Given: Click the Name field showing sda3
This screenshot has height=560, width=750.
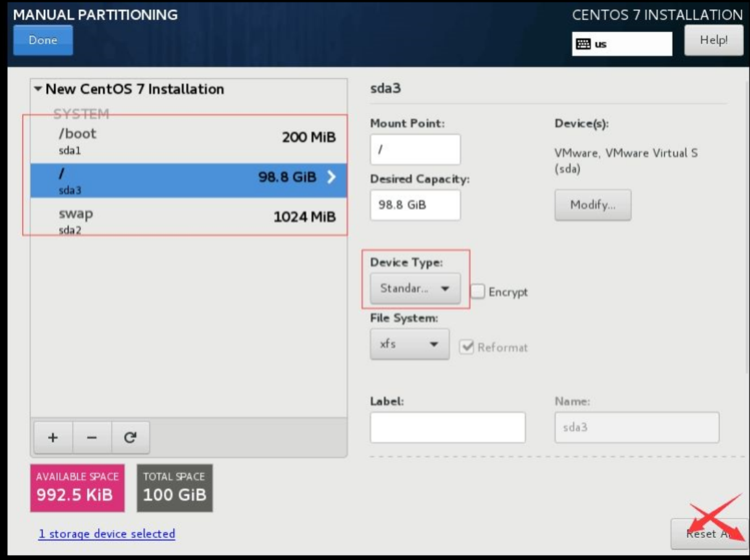Looking at the screenshot, I should (637, 427).
